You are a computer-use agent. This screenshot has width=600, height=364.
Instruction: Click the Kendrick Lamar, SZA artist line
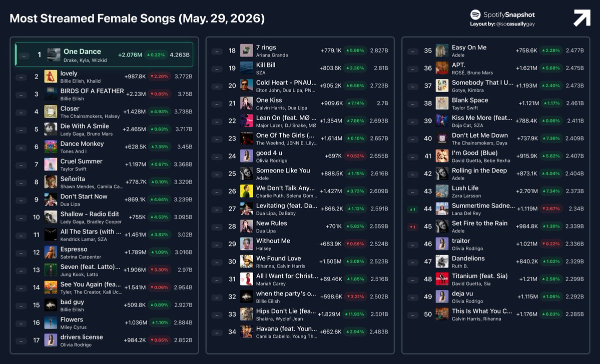click(84, 239)
